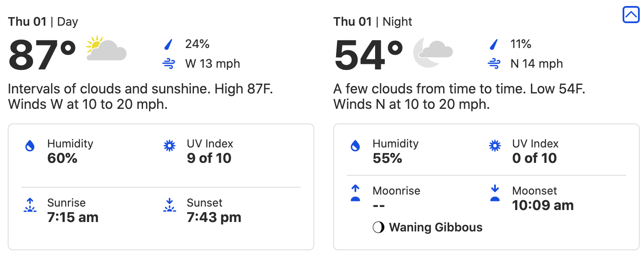Click the day Humidity droplet icon
This screenshot has height=258, width=644.
[30, 146]
